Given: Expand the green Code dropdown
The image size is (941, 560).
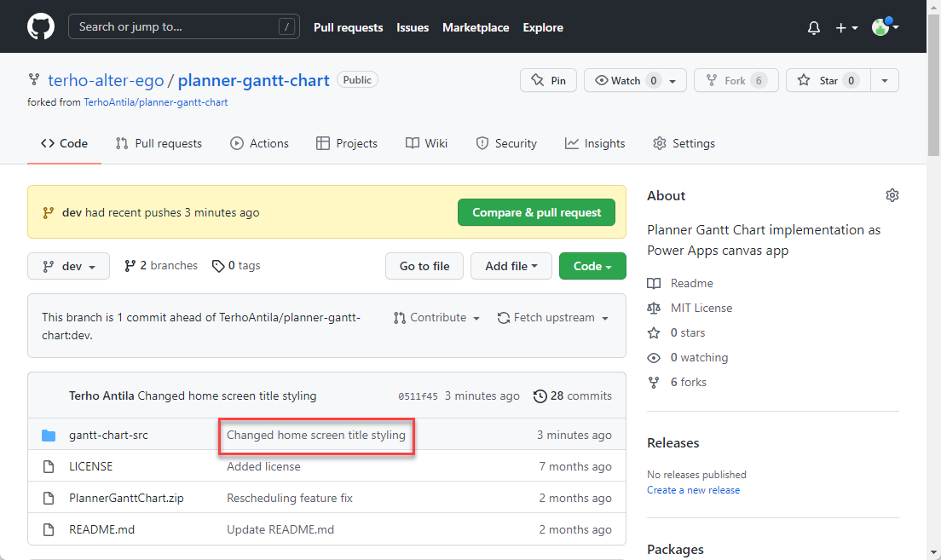Looking at the screenshot, I should pyautogui.click(x=592, y=266).
